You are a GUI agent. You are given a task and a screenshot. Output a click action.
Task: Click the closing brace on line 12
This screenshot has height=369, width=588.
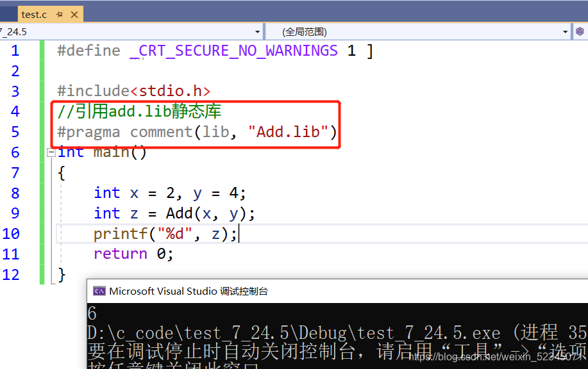62,275
